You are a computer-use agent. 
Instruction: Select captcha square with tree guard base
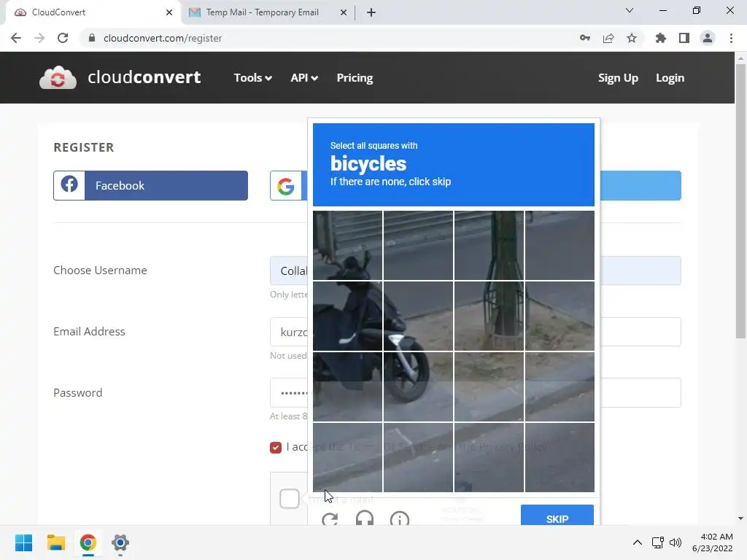click(x=489, y=316)
